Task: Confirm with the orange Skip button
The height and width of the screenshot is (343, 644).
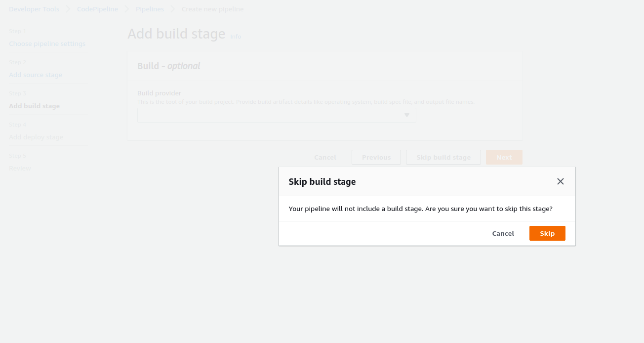Action: tap(547, 233)
